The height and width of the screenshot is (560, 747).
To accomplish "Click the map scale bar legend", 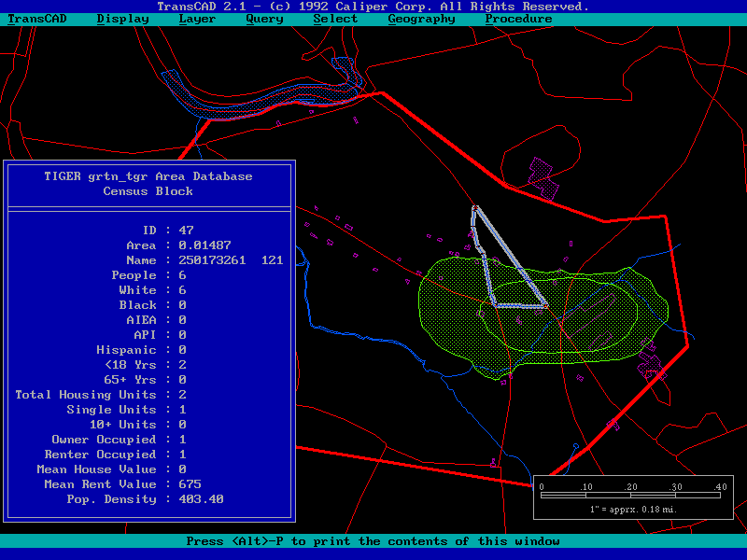I will [x=633, y=497].
